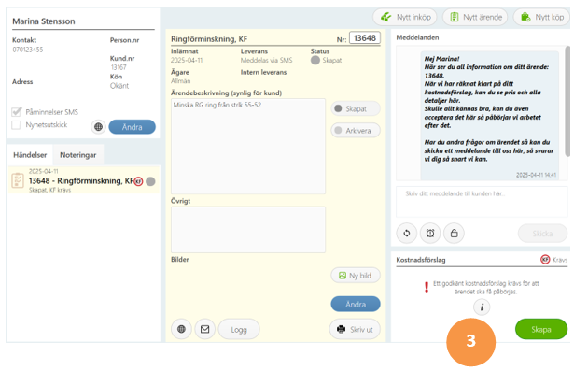Click the Inlämnat date 2025-04-11
This screenshot has height=371, width=588.
tap(187, 60)
